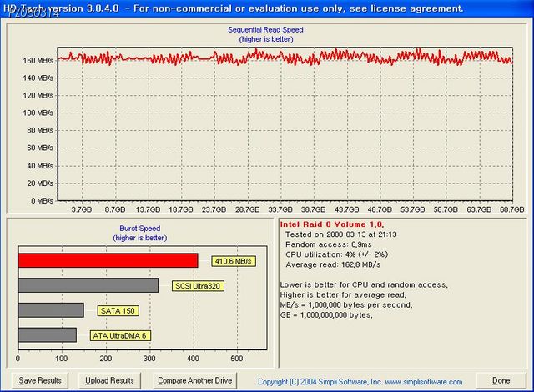Screen dimensions: 534x392
Task: Click the 3.7GB axis label
Action: 82,209
